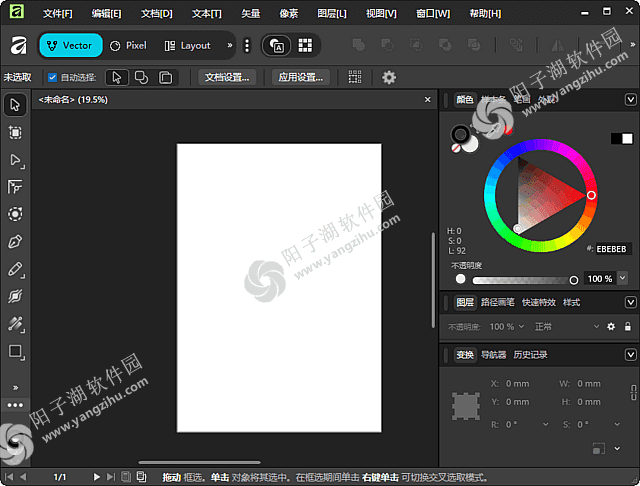Expand more tools double chevron in left toolbar

click(16, 387)
